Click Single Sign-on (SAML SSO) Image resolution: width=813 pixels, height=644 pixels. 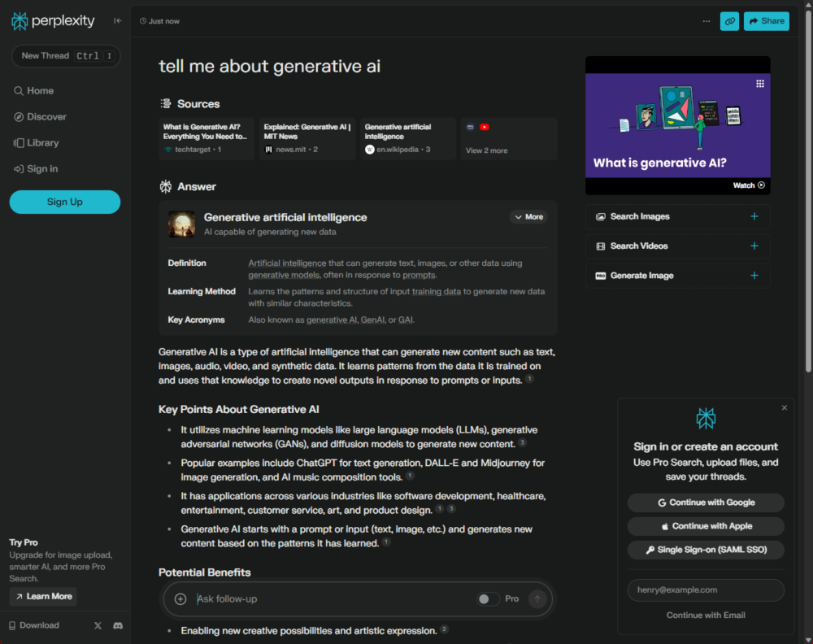tap(706, 550)
